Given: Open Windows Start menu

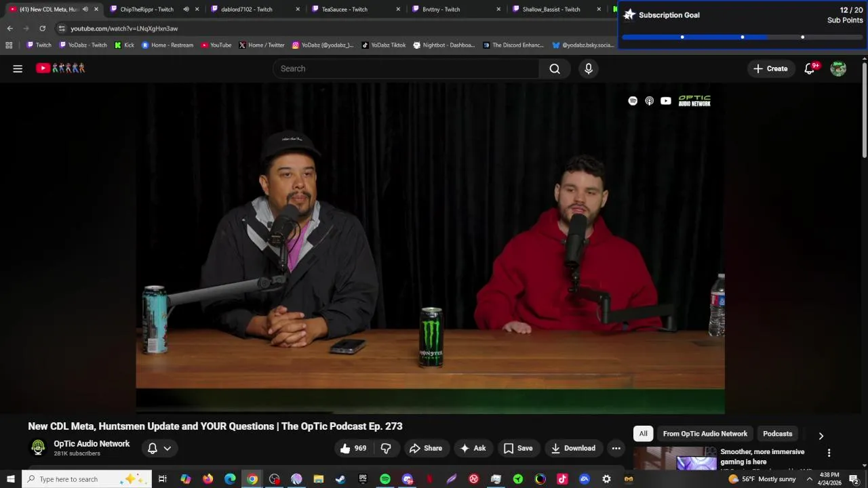Looking at the screenshot, I should 10,479.
